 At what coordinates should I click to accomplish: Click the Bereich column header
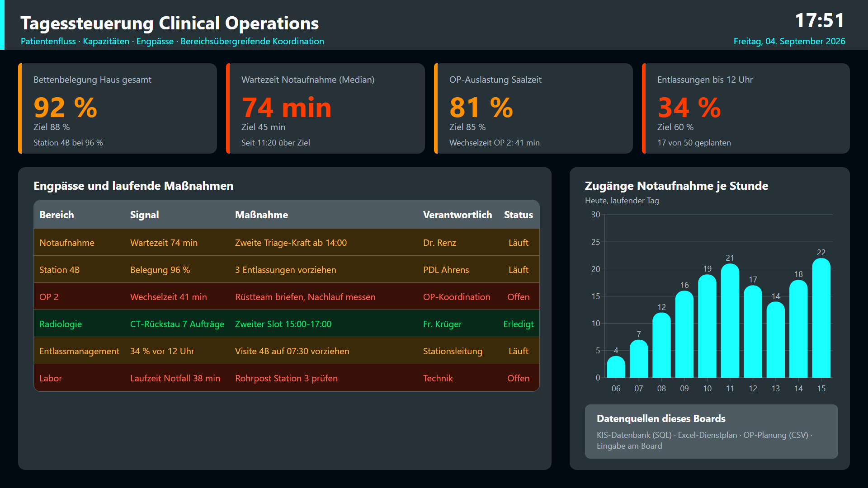[x=57, y=215]
